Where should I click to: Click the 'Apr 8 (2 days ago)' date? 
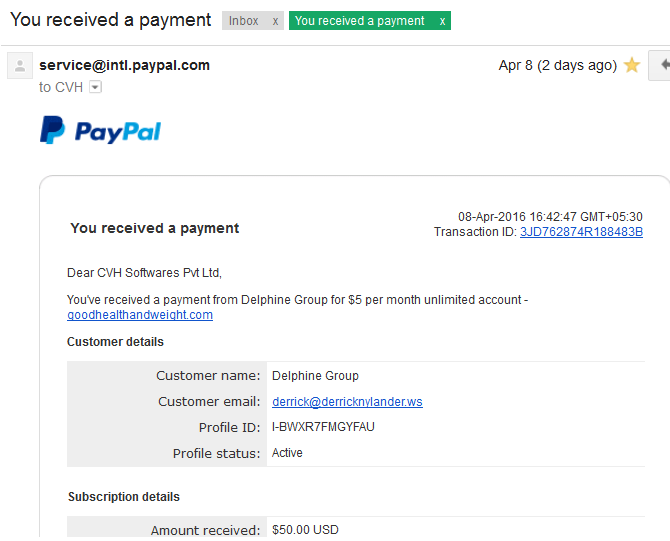(x=558, y=65)
